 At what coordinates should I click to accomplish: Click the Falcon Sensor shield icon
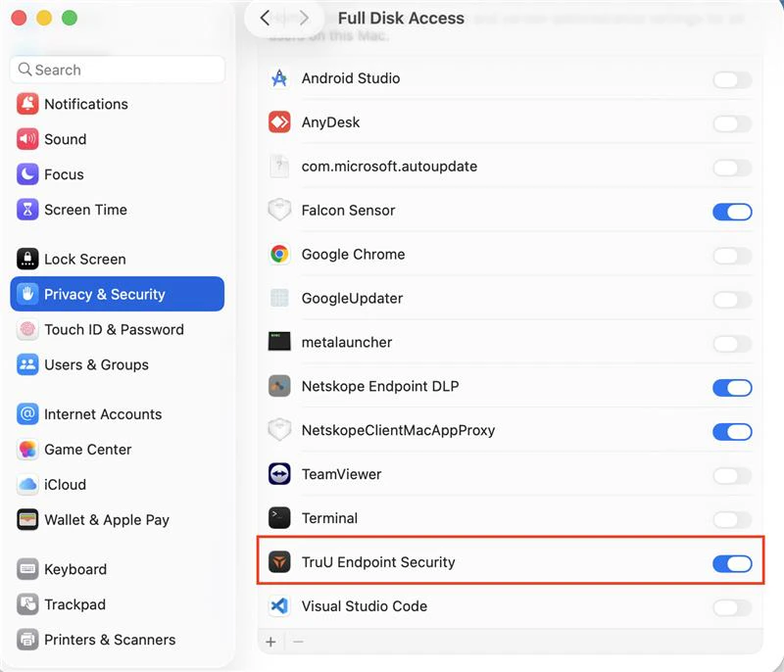[x=279, y=211]
